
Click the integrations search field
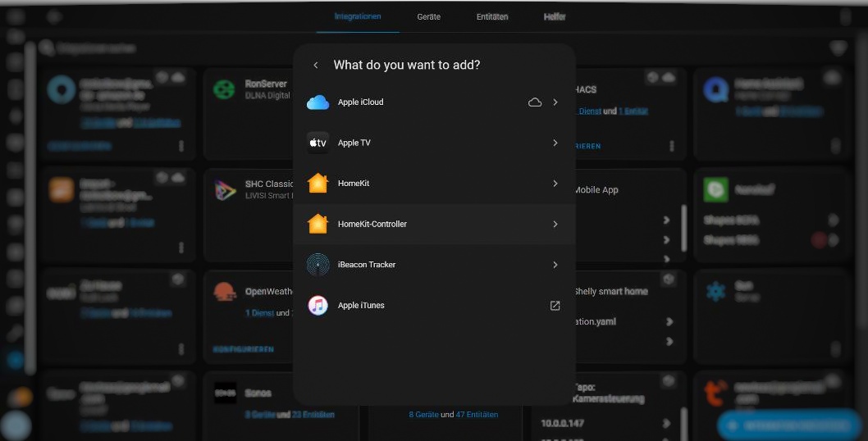97,48
